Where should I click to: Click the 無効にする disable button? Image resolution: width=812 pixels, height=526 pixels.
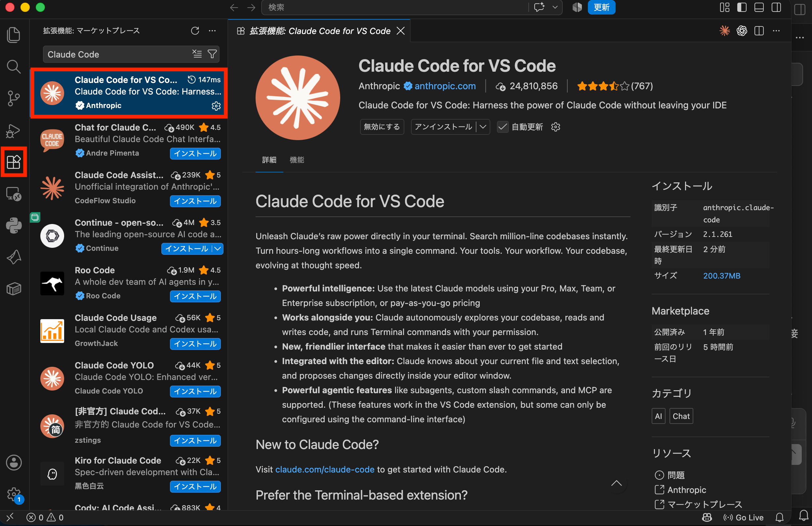(x=382, y=127)
